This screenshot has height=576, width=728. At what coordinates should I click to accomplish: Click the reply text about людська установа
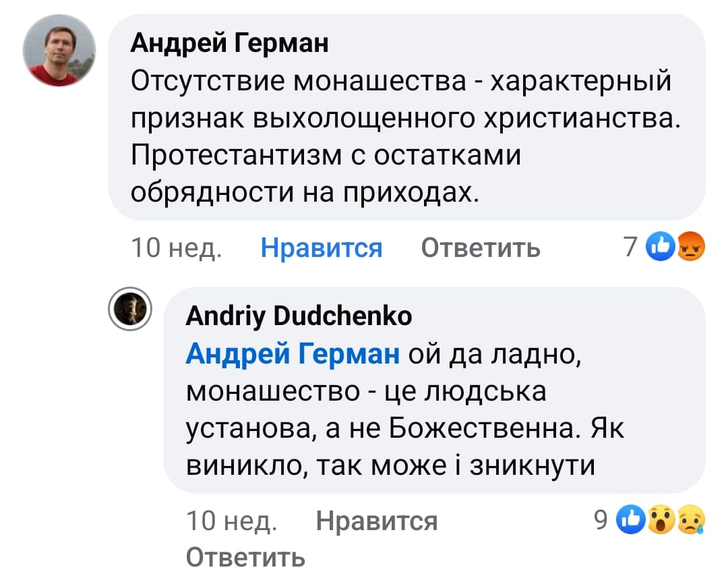point(405,409)
